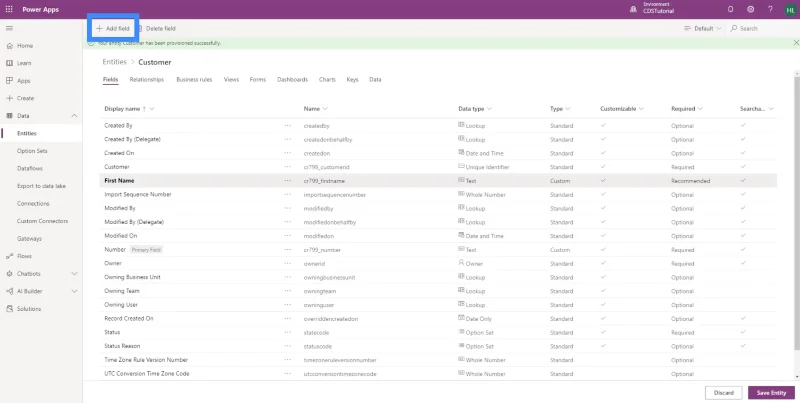Click the vertical scrollbar of fields list

(x=797, y=214)
